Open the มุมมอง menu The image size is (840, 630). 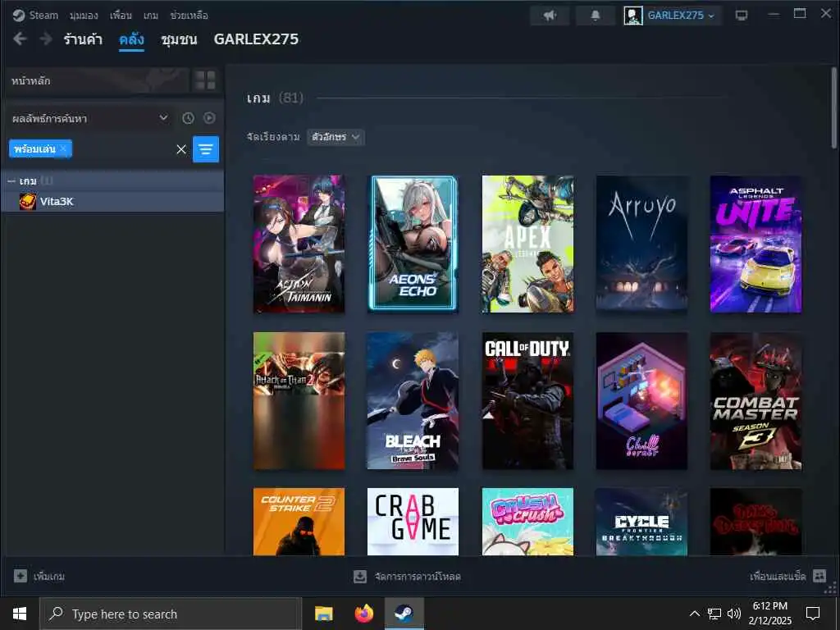84,16
